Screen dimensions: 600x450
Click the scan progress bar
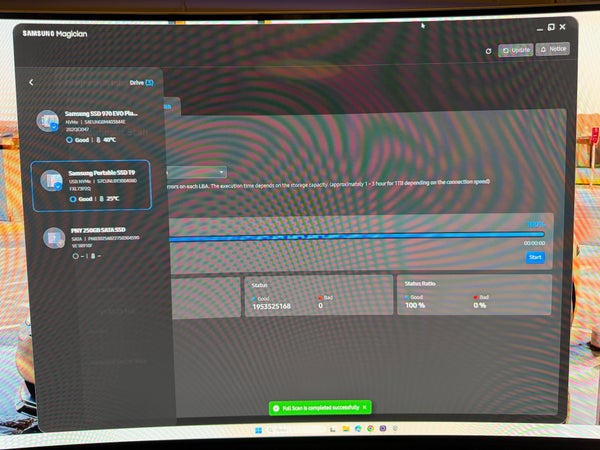[x=356, y=237]
